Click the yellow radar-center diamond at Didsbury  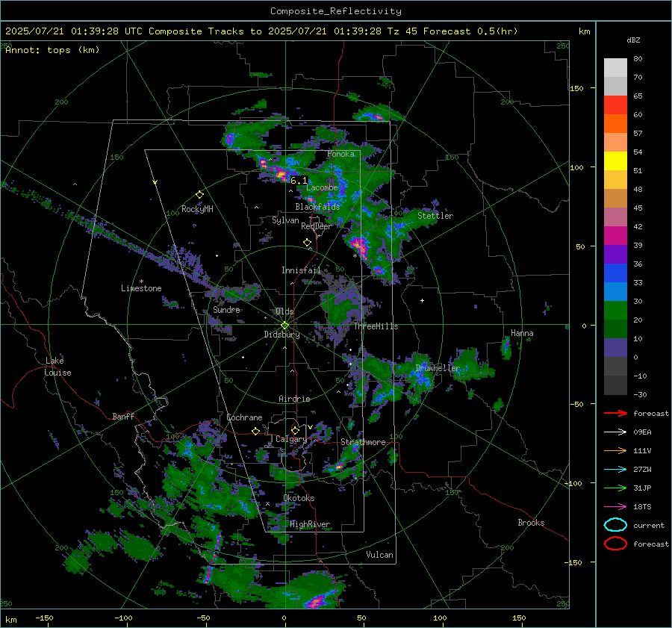click(x=284, y=326)
